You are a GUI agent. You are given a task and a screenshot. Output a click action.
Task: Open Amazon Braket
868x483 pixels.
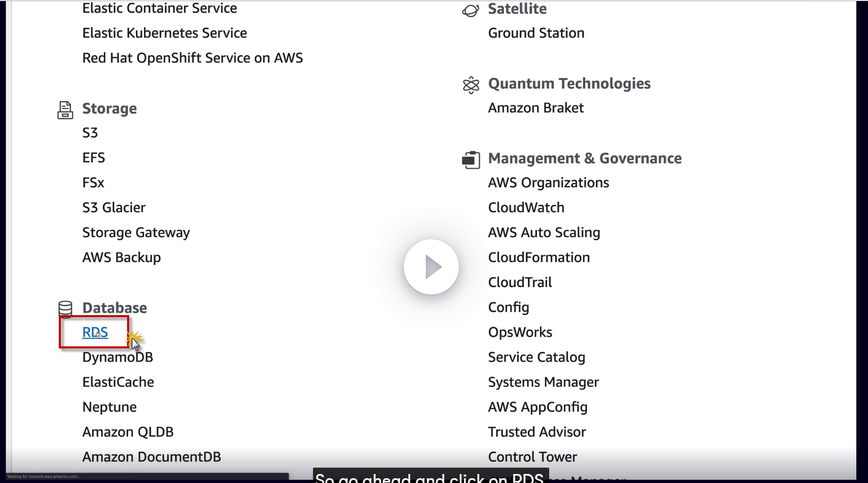pyautogui.click(x=535, y=108)
